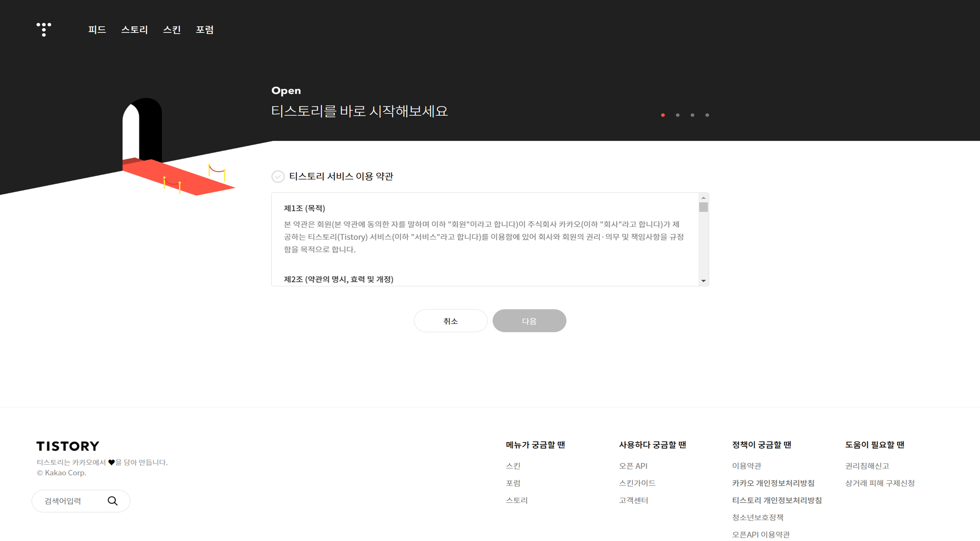Click terms box scroll-up arrow

tap(703, 198)
